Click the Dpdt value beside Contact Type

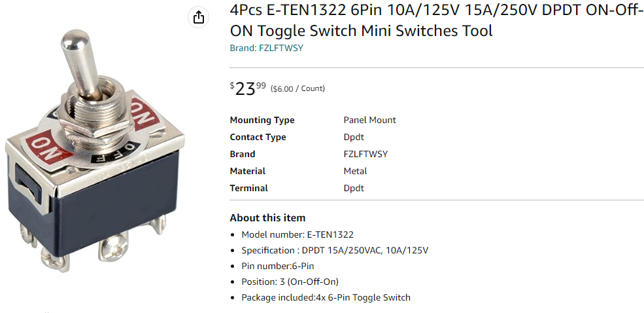pyautogui.click(x=354, y=137)
